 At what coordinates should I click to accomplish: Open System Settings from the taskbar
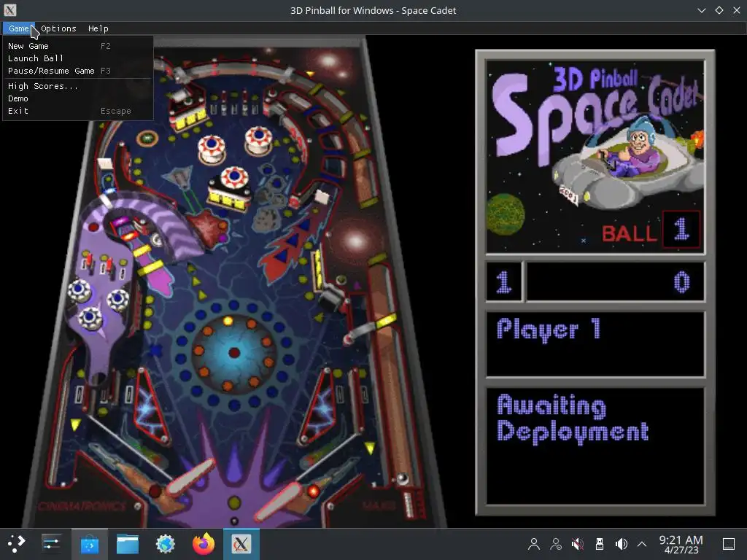pos(51,544)
